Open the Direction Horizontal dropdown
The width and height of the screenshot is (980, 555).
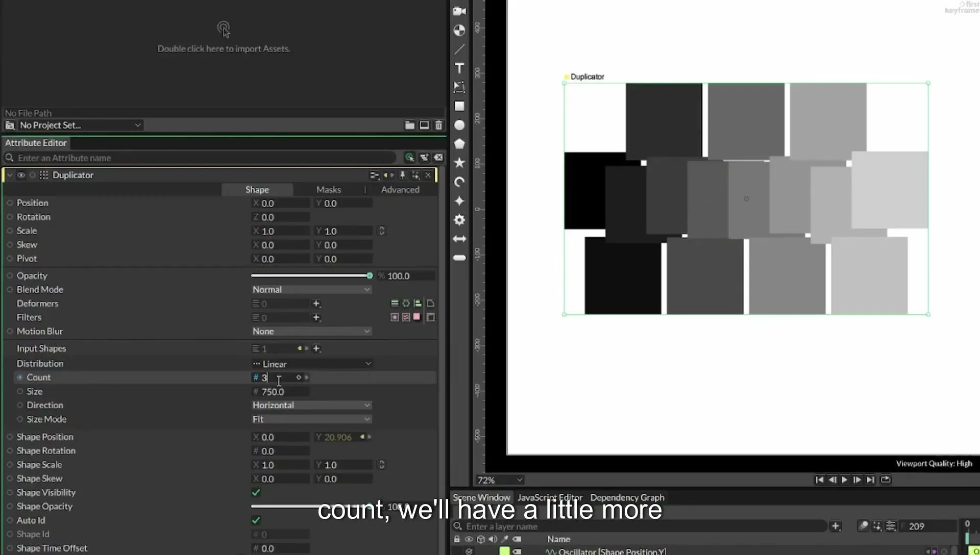311,405
